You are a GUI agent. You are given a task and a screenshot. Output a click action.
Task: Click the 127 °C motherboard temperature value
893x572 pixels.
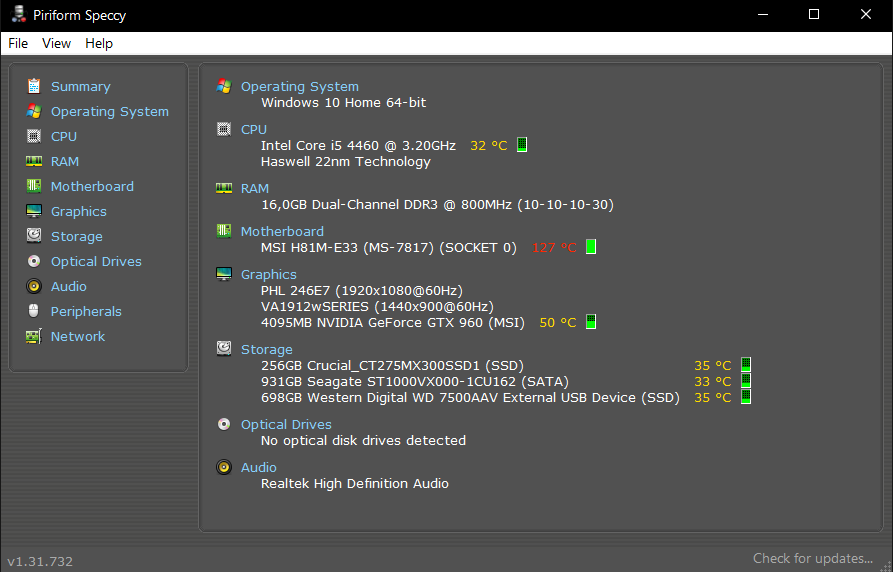pyautogui.click(x=554, y=248)
